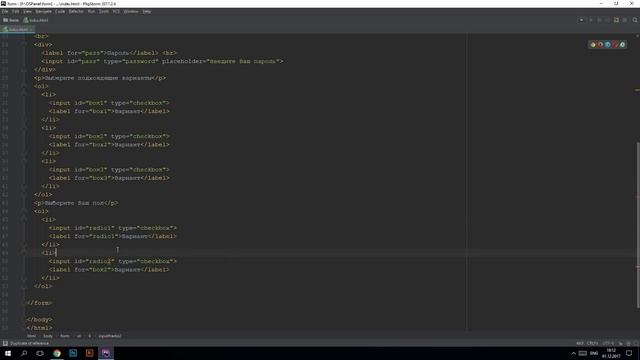Click the Run toolbar icon
Screen dimensions: 640x360
click(x=591, y=20)
